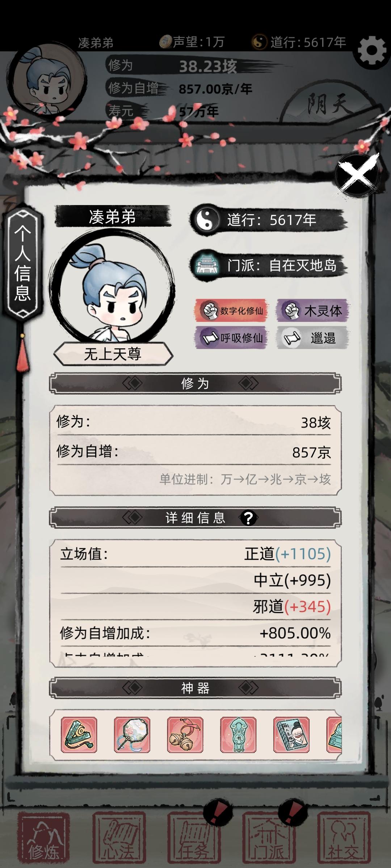Tap the 呼吸修仙 trait tag
Viewport: 391px width, 868px height.
pyautogui.click(x=232, y=337)
